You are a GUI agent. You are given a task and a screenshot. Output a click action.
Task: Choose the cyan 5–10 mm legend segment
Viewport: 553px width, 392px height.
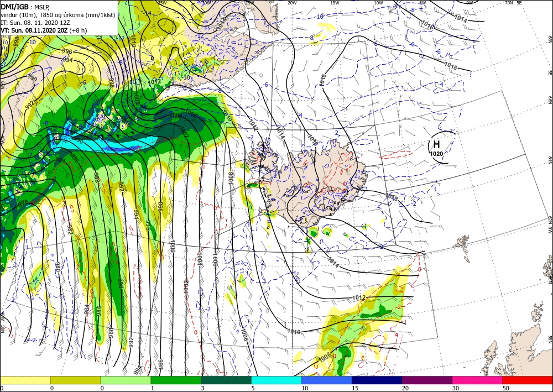[276, 380]
